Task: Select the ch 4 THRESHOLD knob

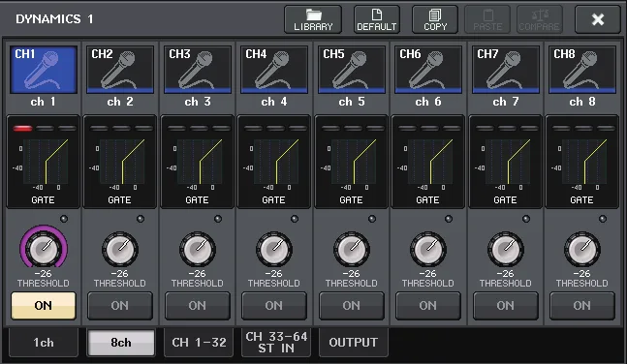Action: coord(274,249)
